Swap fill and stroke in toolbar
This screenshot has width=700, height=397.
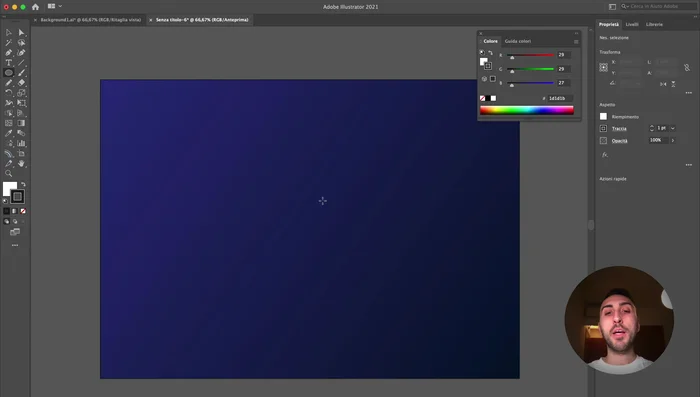(x=23, y=184)
